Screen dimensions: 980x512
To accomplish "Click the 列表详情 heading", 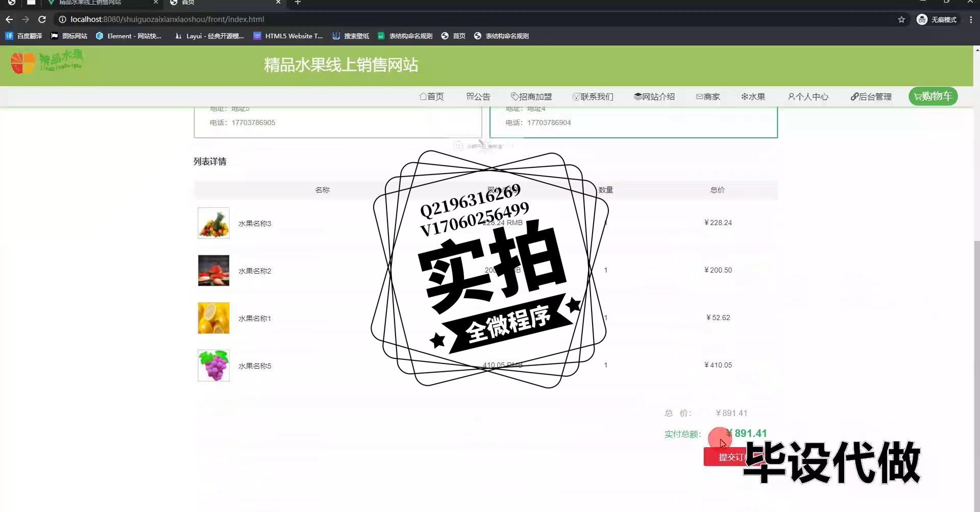I will click(x=210, y=161).
